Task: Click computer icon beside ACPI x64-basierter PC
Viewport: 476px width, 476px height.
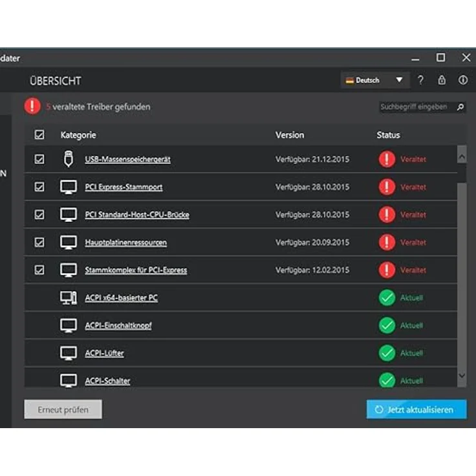Action: (x=69, y=297)
